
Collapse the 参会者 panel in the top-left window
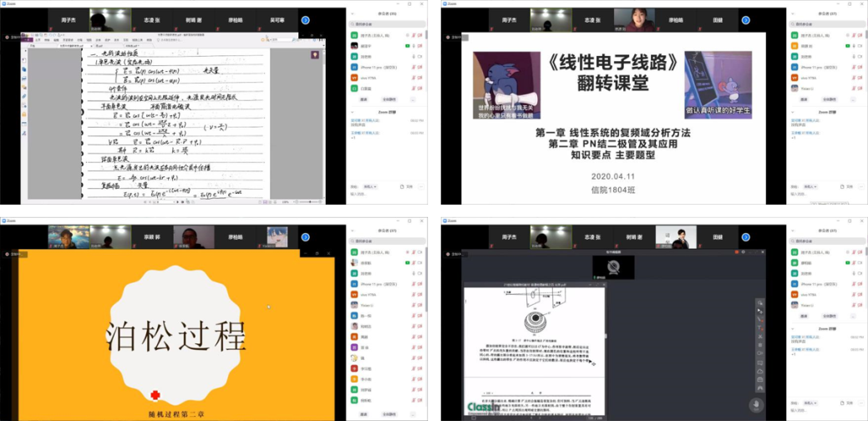[350, 15]
